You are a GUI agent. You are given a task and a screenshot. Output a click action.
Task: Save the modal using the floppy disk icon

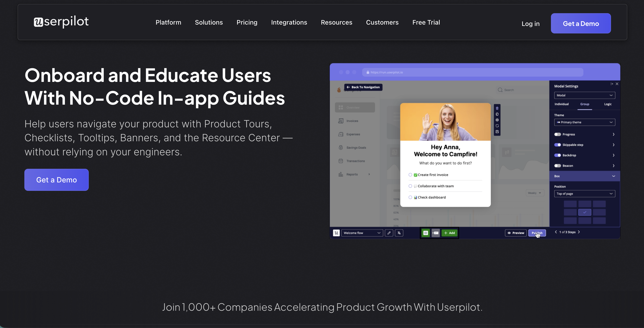497,132
